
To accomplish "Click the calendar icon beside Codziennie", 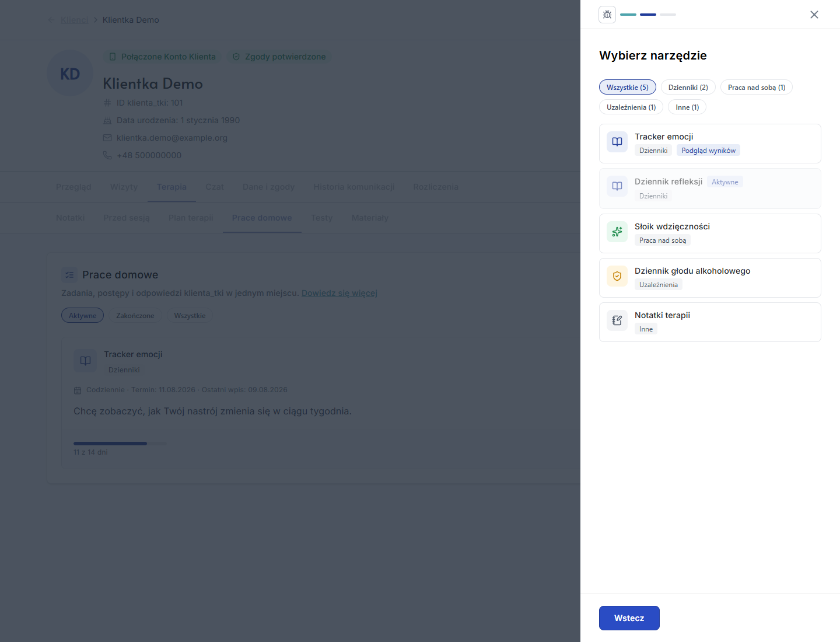I will coord(78,390).
